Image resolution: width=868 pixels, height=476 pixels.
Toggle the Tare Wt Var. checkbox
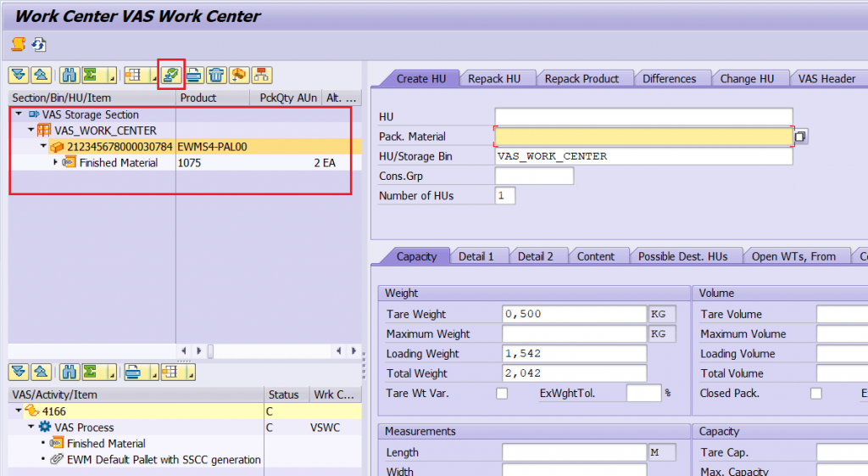[502, 394]
